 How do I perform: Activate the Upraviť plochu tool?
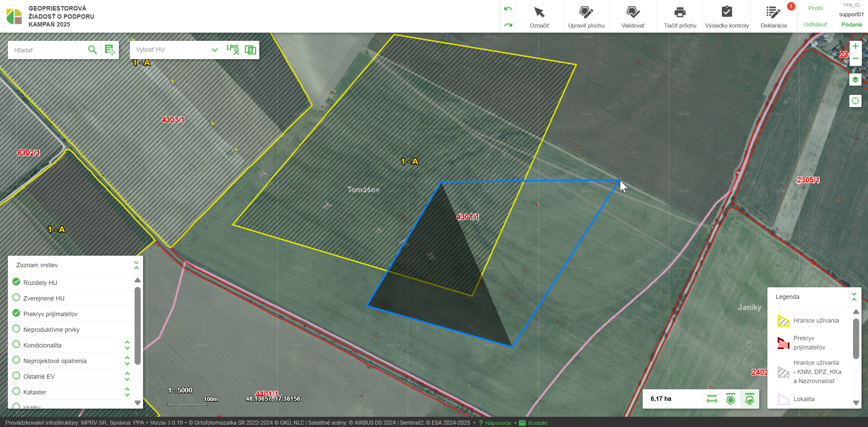(586, 17)
